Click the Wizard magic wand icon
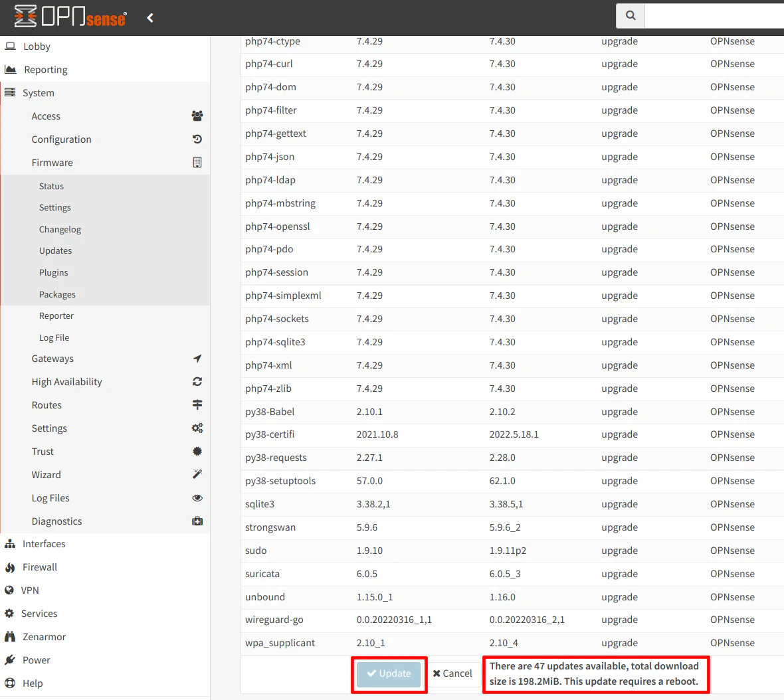784x700 pixels. 197,474
